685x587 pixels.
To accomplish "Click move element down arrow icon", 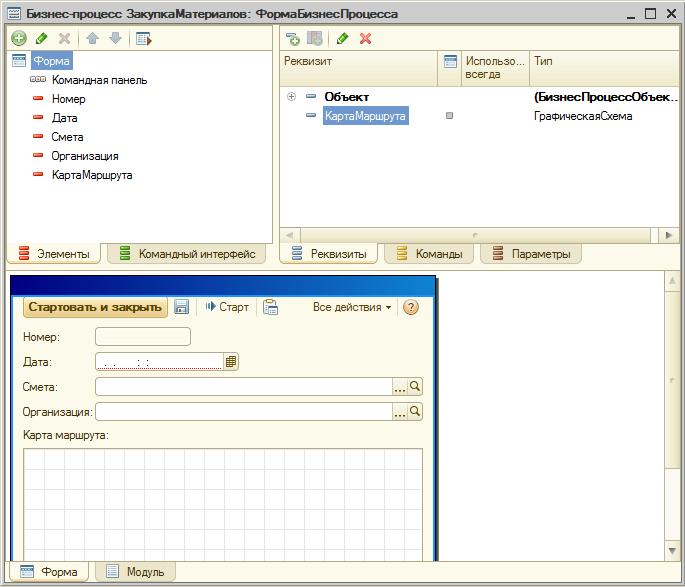I will [115, 38].
